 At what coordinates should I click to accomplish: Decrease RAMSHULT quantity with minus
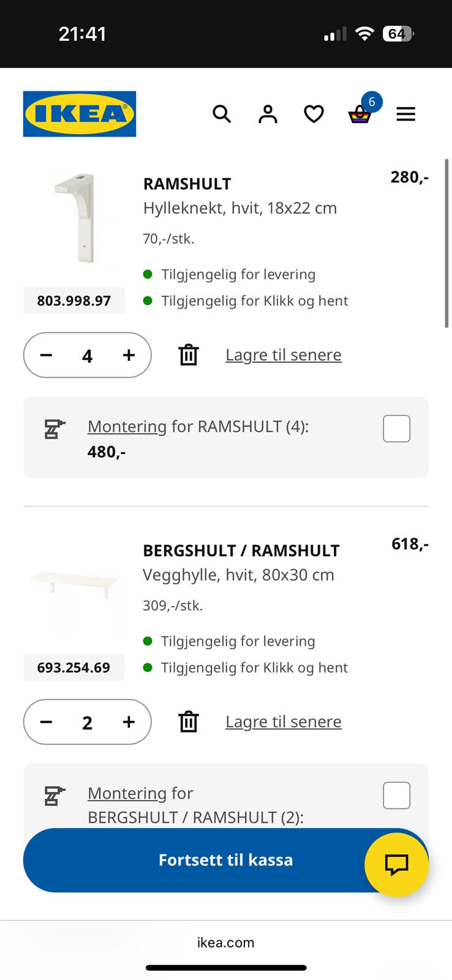(x=47, y=355)
